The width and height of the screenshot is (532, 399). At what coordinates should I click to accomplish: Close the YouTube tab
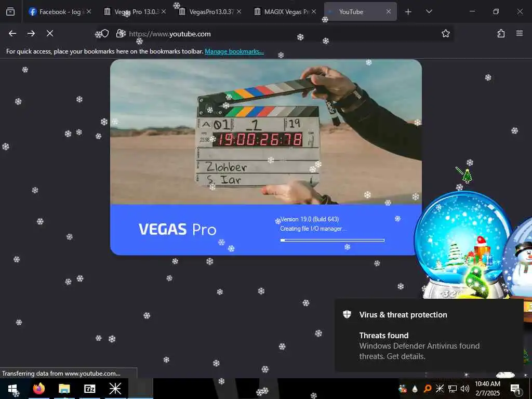point(389,11)
